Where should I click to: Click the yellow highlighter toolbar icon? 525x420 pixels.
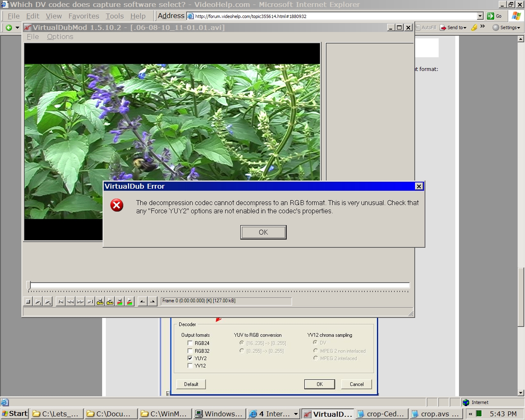pos(474,27)
